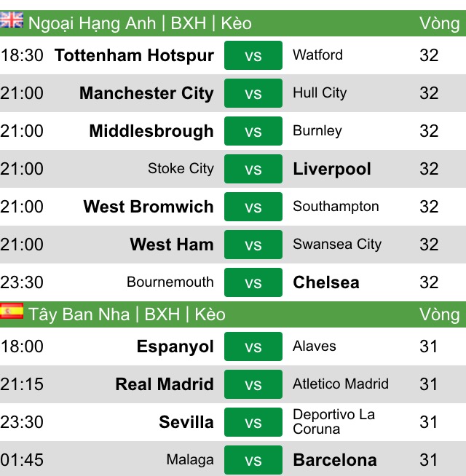
Task: Select the Deportivo La Coruna team name
Action: coord(334,421)
